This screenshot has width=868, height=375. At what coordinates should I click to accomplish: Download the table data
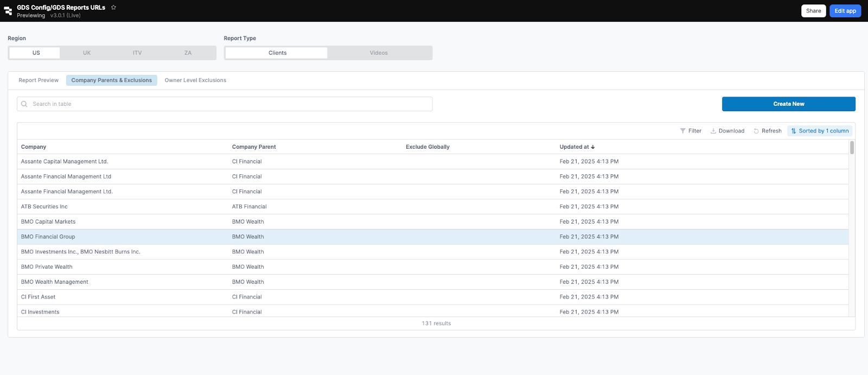727,131
